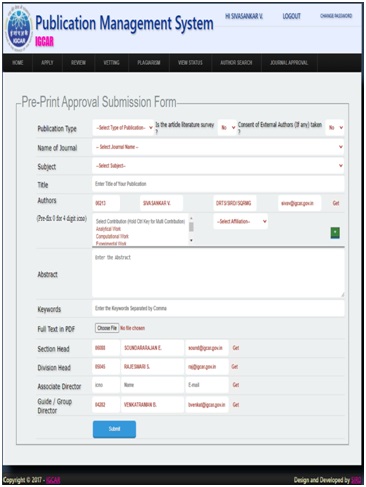Image resolution: width=366 pixels, height=487 pixels.
Task: Click the contribution list scrollbar down arrow
Action: pos(191,240)
